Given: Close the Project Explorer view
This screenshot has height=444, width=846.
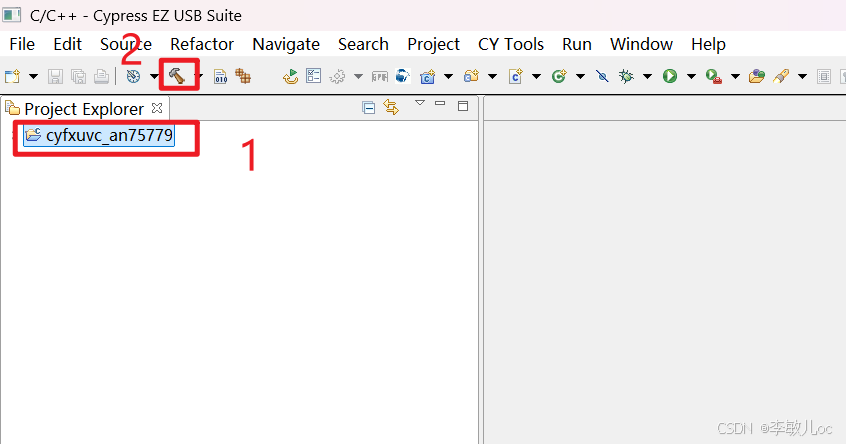Looking at the screenshot, I should [157, 108].
